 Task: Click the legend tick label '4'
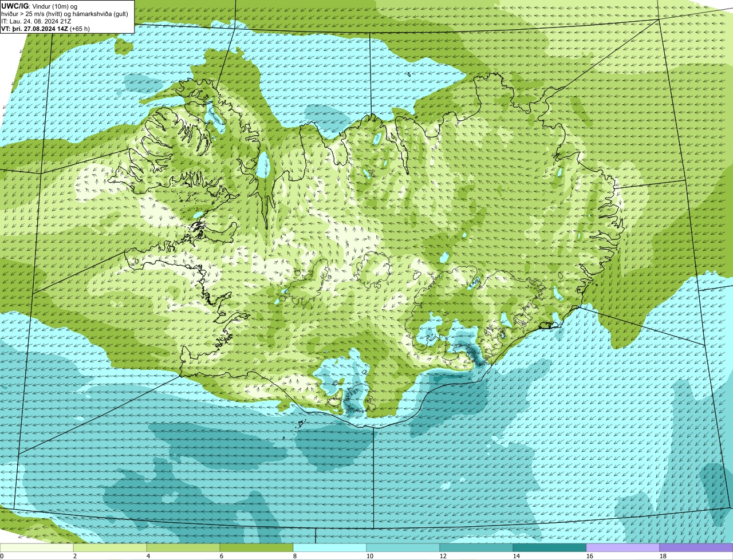point(148,556)
